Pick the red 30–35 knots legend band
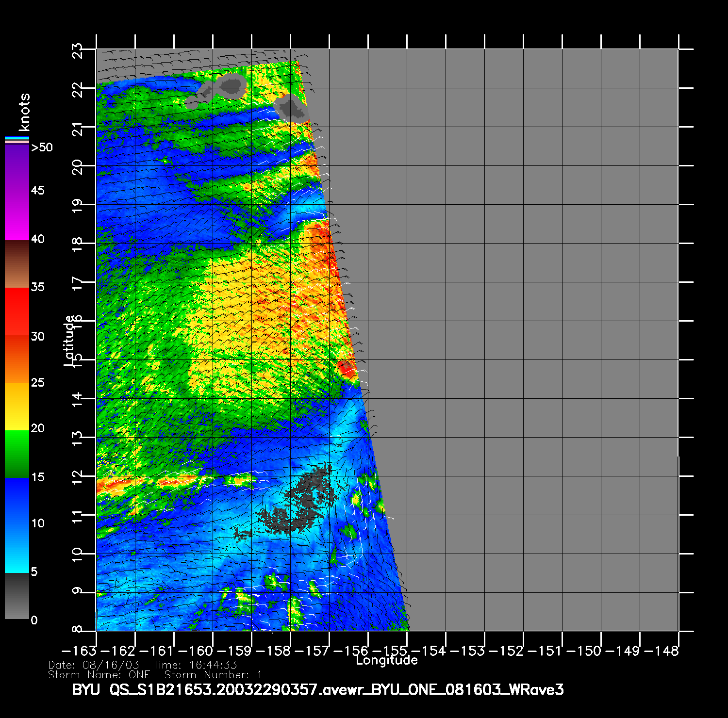This screenshot has width=728, height=718. point(17,312)
